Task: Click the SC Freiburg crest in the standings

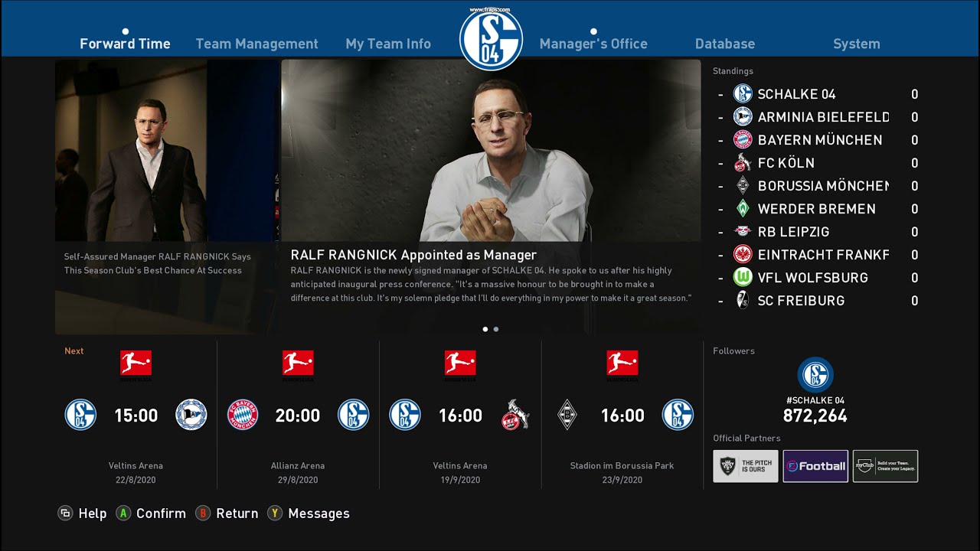Action: [743, 301]
